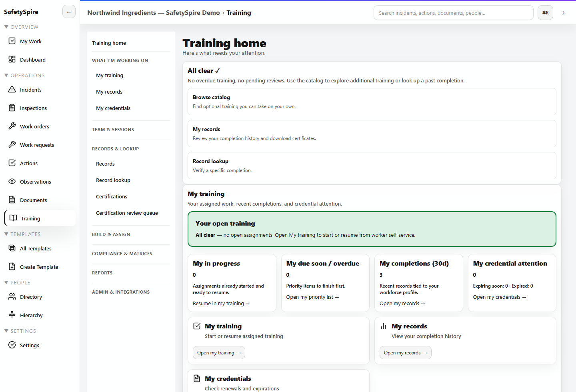
Task: Click Training breadcrumb in header
Action: point(239,13)
